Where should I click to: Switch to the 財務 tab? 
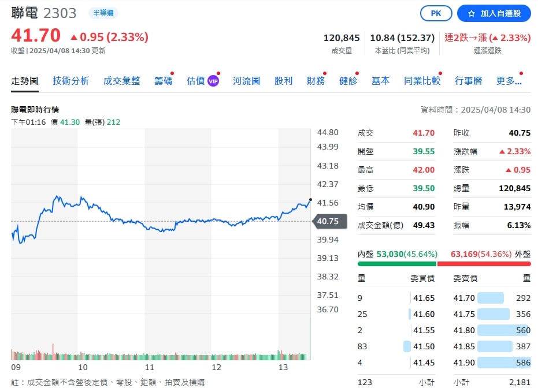point(316,81)
